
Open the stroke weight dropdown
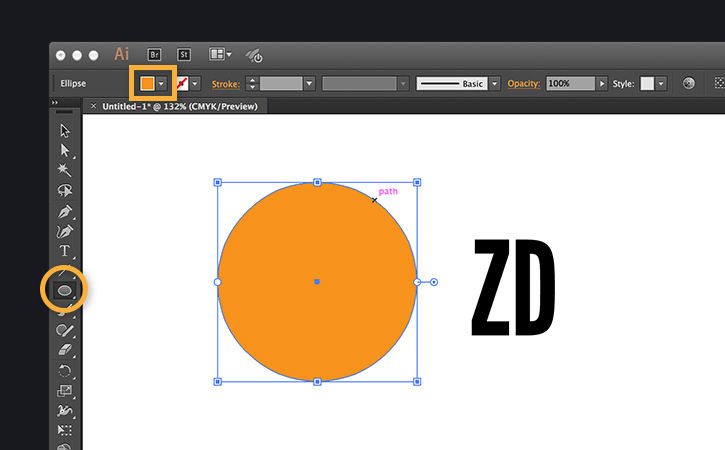(309, 84)
